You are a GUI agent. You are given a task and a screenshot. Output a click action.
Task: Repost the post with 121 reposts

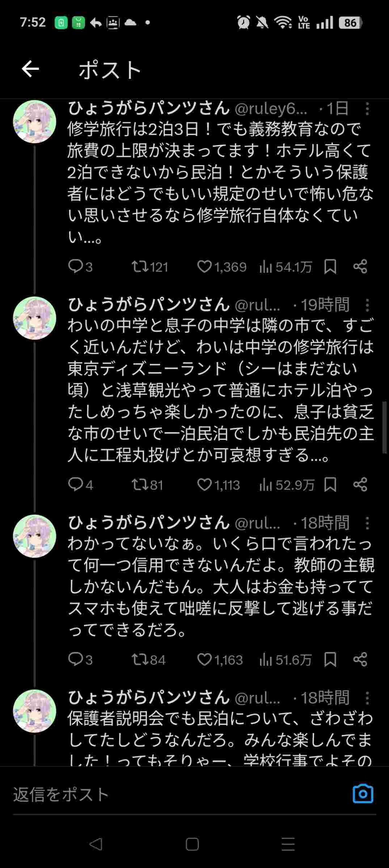tap(140, 267)
